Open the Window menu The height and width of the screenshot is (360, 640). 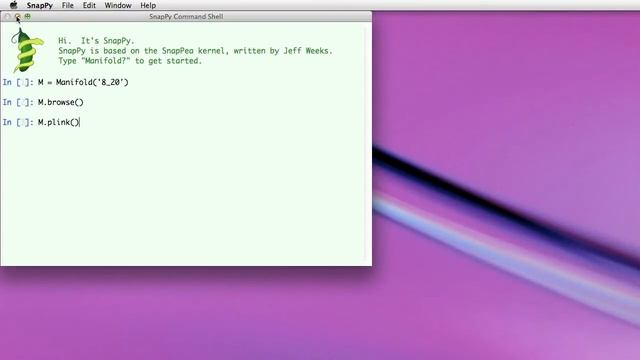click(x=118, y=5)
